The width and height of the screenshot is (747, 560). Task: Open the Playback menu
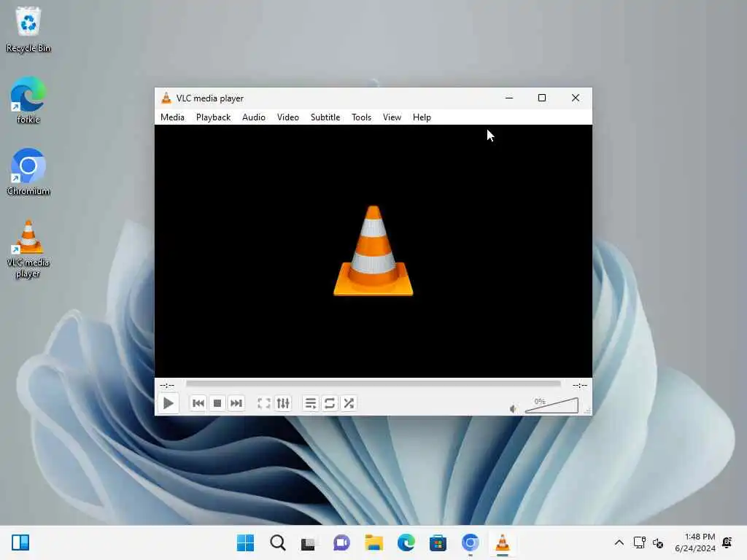click(x=214, y=117)
